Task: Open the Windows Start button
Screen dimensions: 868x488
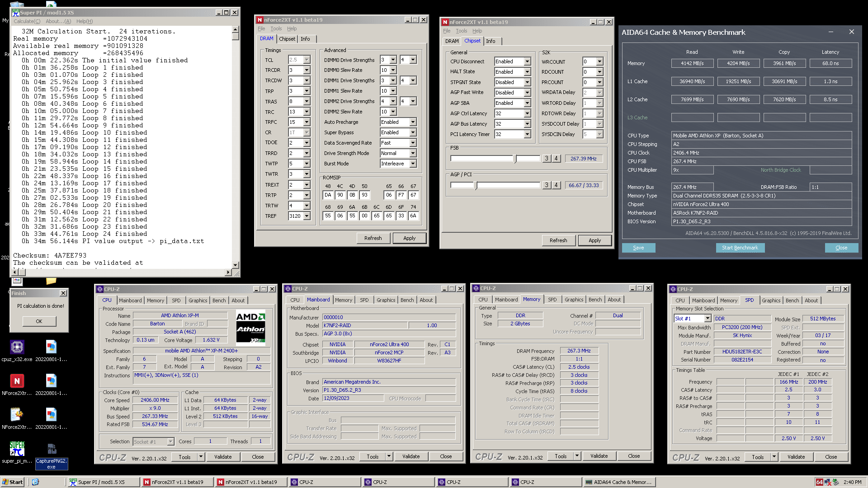Action: 13,482
